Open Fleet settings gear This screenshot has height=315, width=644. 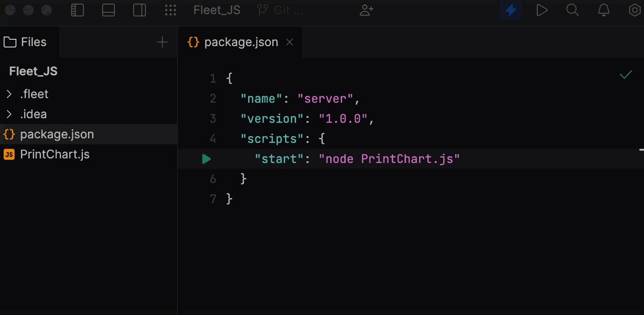coord(634,10)
